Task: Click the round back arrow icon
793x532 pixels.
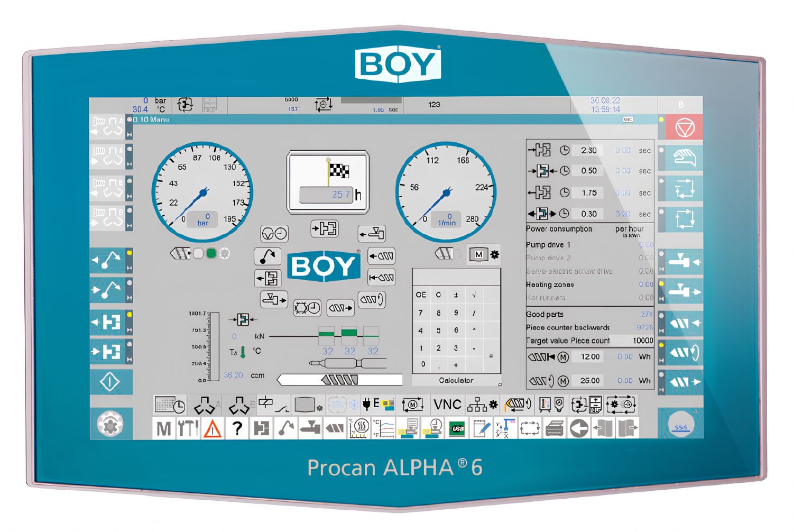Action: pyautogui.click(x=579, y=428)
